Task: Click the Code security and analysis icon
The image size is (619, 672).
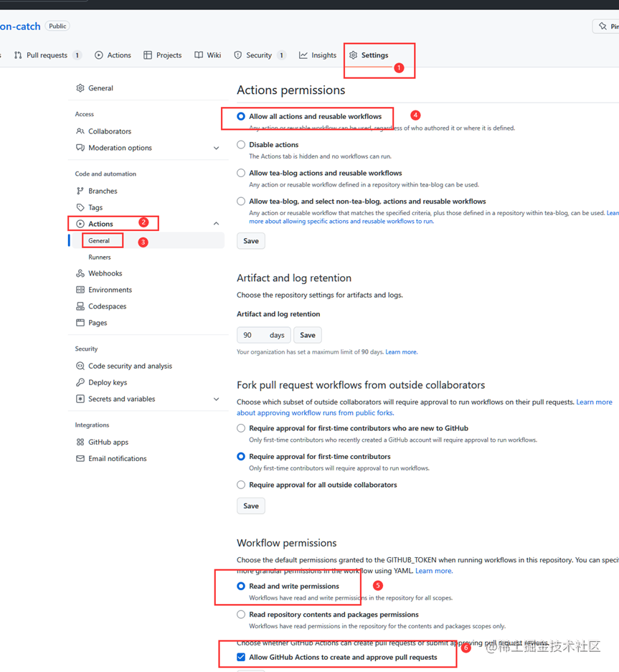Action: 80,366
